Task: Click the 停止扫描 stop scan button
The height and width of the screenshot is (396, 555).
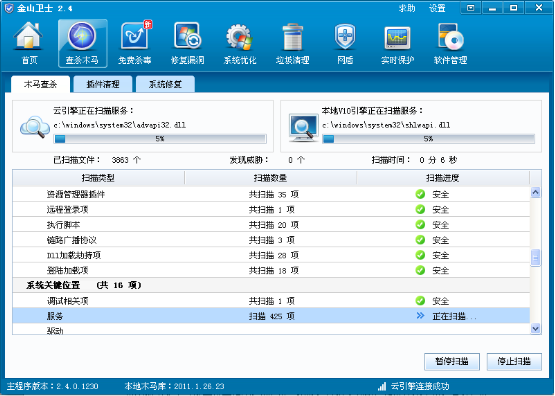Action: 514,361
